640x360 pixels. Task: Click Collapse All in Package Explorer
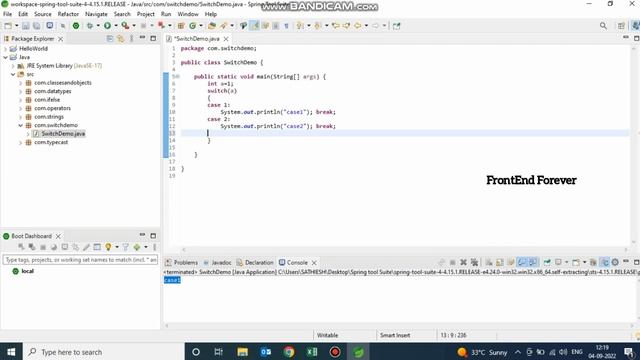(x=110, y=38)
